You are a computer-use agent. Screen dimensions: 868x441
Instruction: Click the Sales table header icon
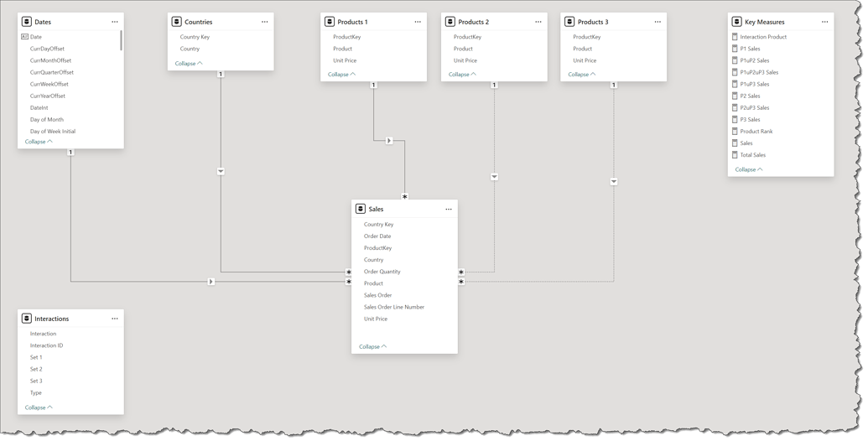point(361,209)
